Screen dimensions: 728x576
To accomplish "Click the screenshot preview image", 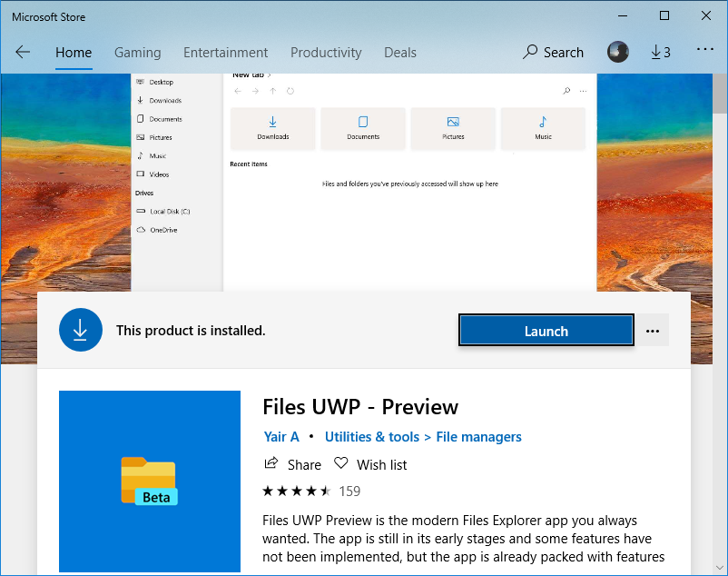I will point(363,182).
